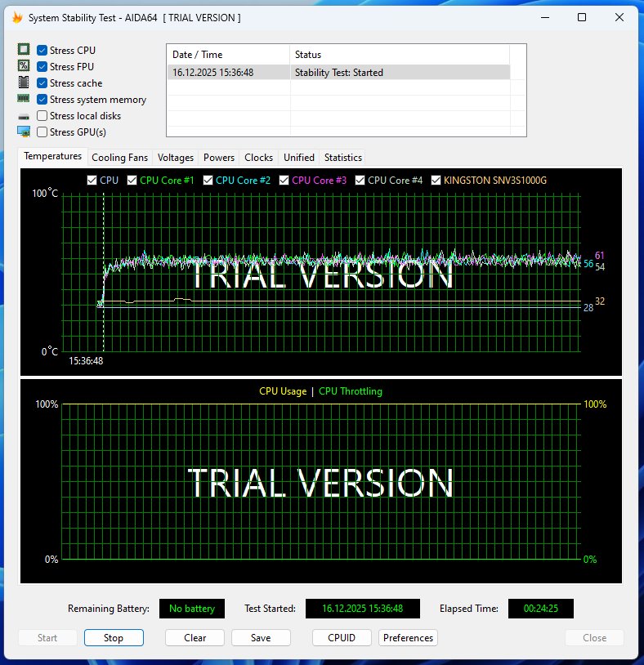Select the Voltages tab

[x=175, y=157]
